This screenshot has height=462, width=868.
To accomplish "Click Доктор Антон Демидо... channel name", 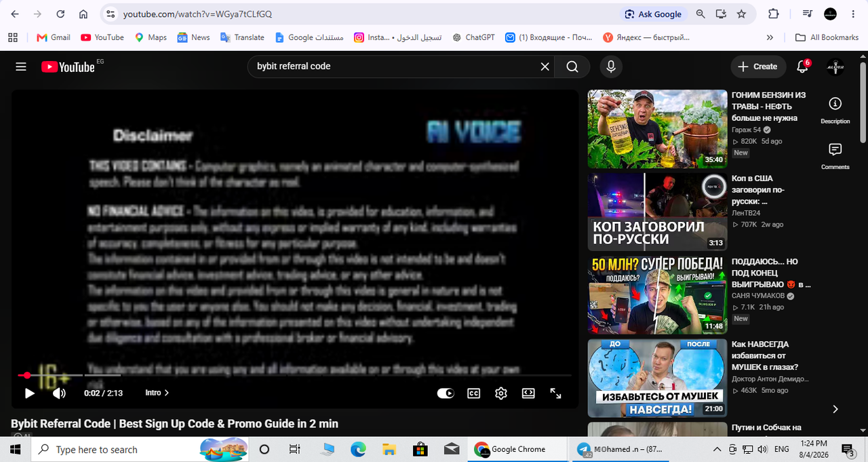I will click(x=770, y=379).
